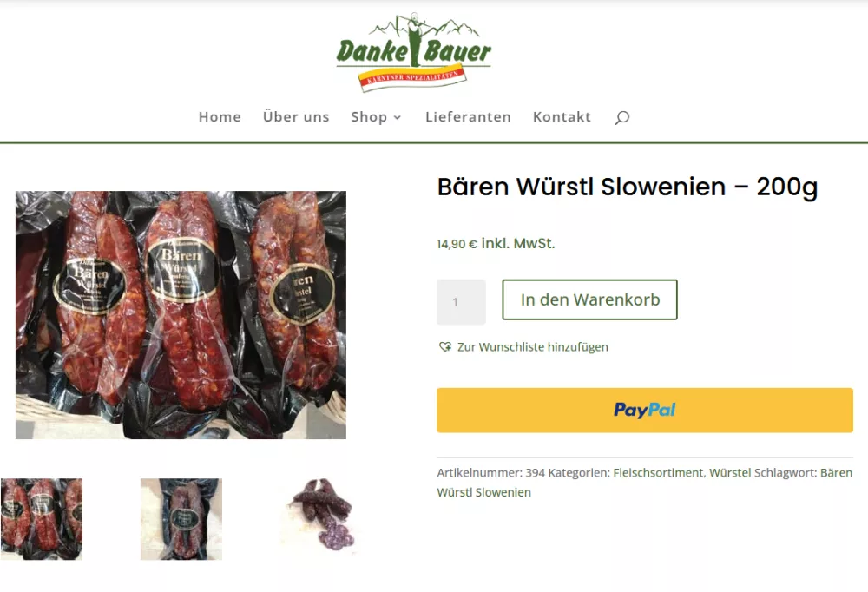Open the search magnifier icon
This screenshot has height=592, width=868.
[621, 117]
